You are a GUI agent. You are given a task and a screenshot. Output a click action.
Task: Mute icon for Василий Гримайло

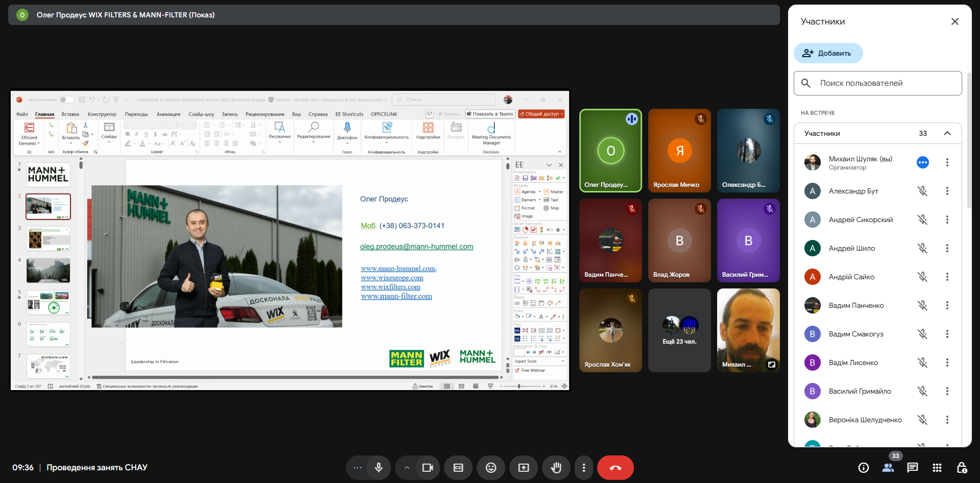pyautogui.click(x=922, y=391)
